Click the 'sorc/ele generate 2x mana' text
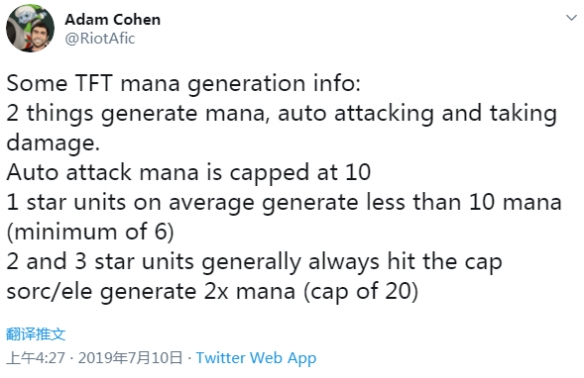 click(151, 292)
